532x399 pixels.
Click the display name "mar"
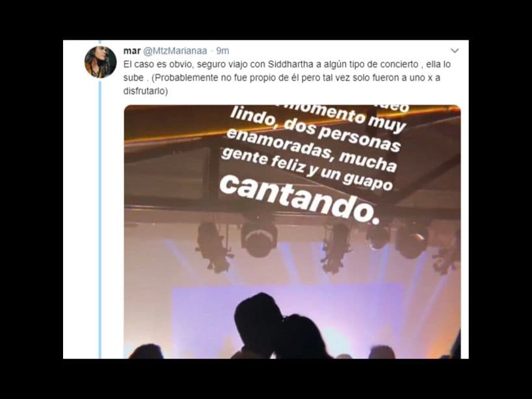tap(131, 51)
